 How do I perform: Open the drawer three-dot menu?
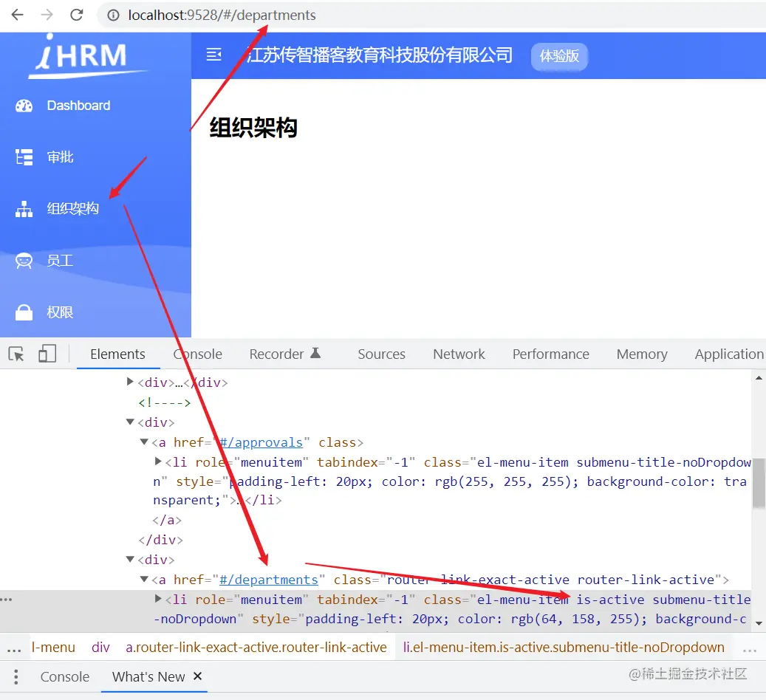[x=16, y=677]
